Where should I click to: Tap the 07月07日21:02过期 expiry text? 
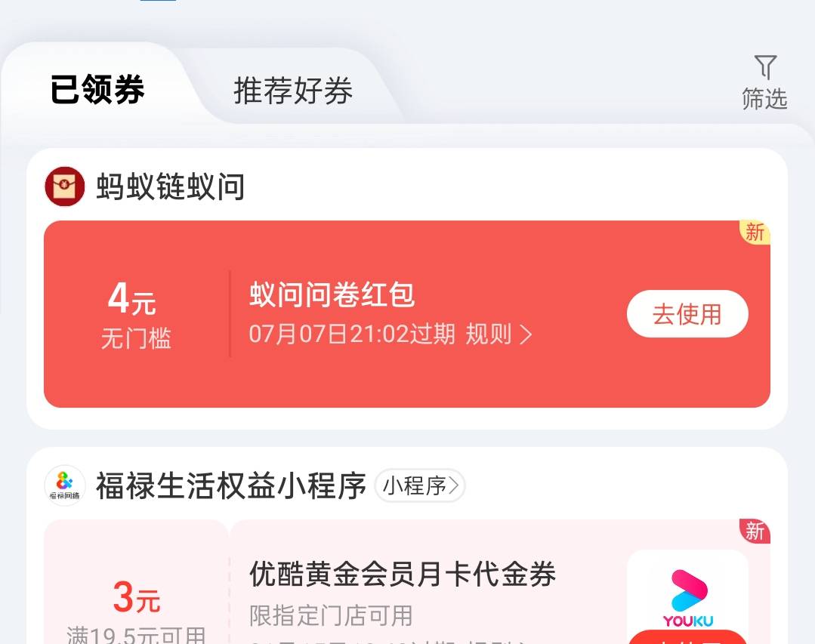click(352, 334)
